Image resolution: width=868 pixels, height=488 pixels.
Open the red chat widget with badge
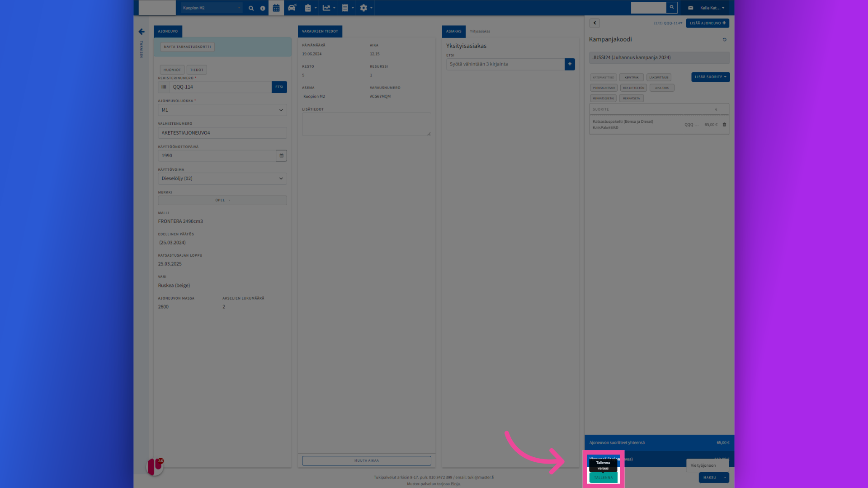click(155, 466)
